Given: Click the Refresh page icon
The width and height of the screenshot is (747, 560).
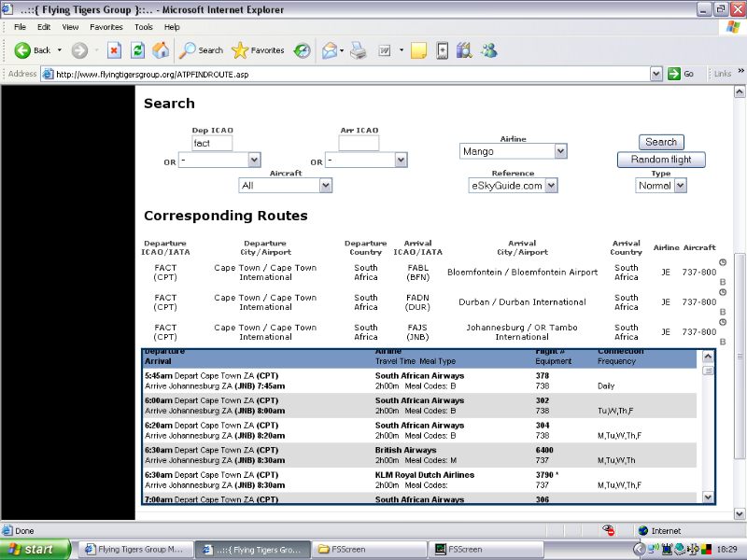Looking at the screenshot, I should point(138,50).
